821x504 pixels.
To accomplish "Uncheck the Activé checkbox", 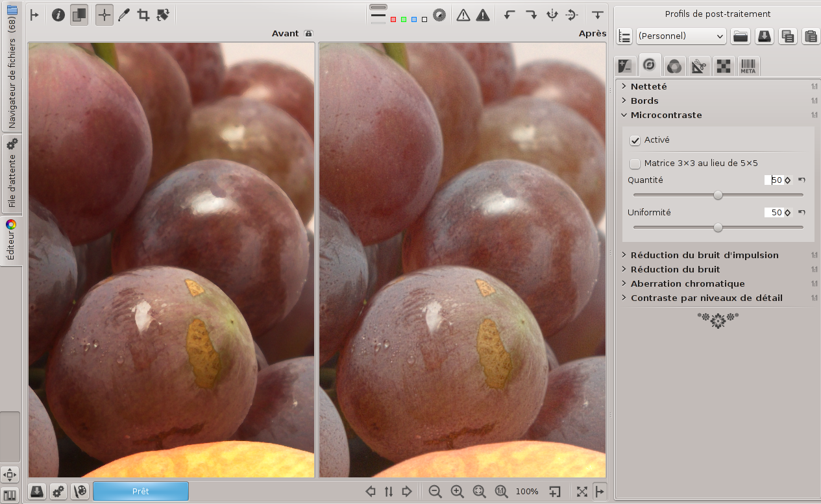I will pyautogui.click(x=635, y=140).
